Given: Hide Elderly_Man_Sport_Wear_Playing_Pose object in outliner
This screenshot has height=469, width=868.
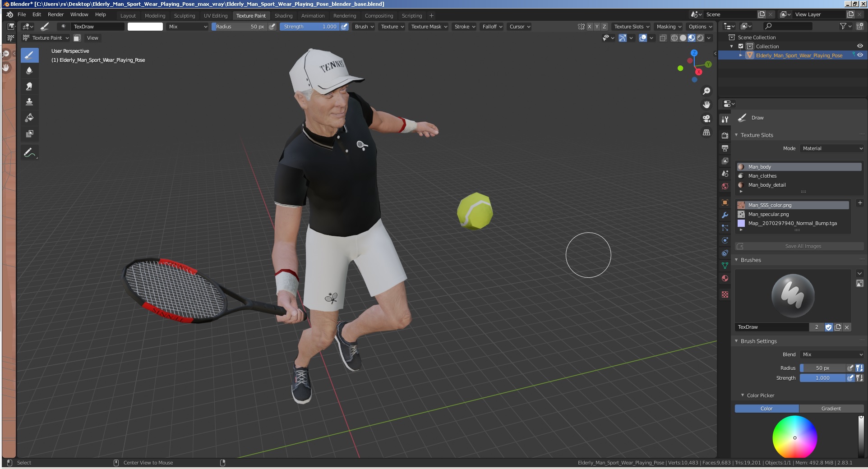Looking at the screenshot, I should coord(860,55).
